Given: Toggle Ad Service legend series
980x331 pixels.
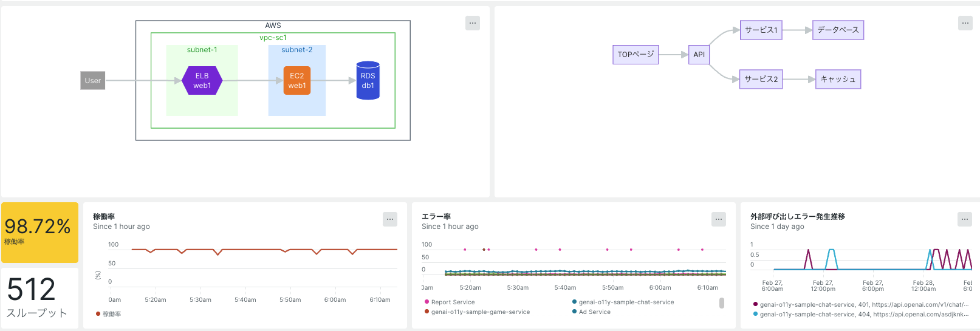Looking at the screenshot, I should 594,312.
